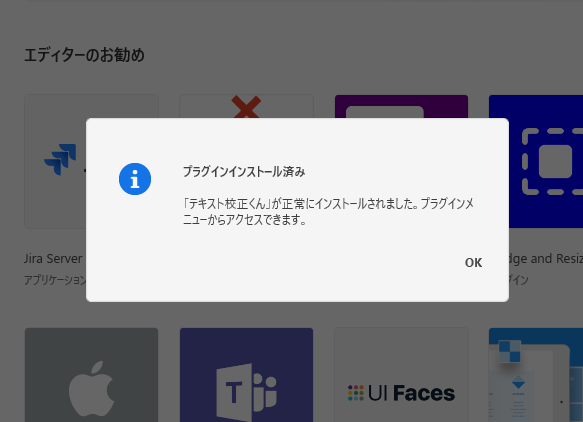Click the blue diamond icon in bottom-right card

tap(518, 382)
